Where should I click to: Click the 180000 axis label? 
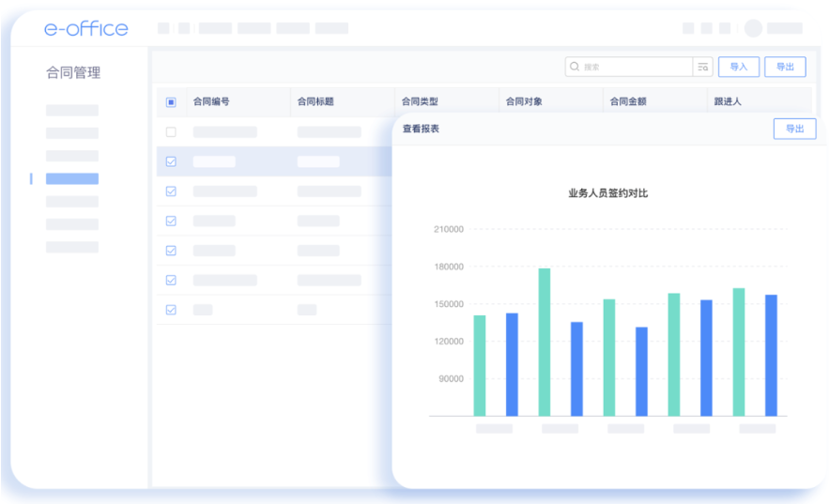449,267
